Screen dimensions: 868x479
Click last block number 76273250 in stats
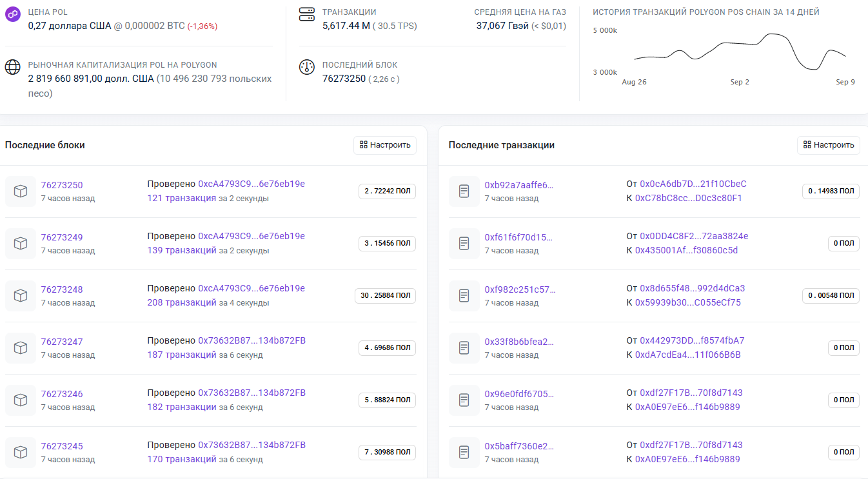click(344, 79)
